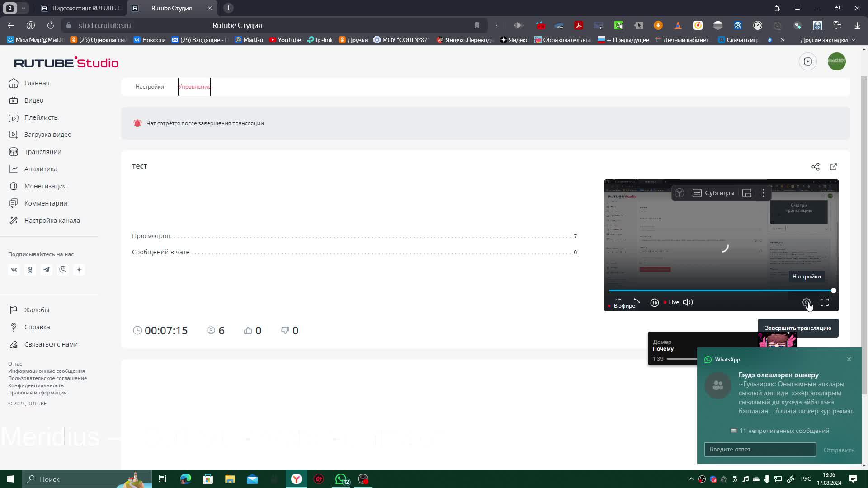Open the Трансляции sidebar section

coord(42,152)
